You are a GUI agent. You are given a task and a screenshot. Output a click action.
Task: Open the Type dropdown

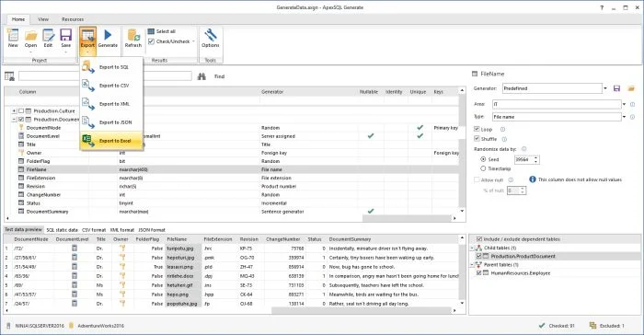coord(625,117)
